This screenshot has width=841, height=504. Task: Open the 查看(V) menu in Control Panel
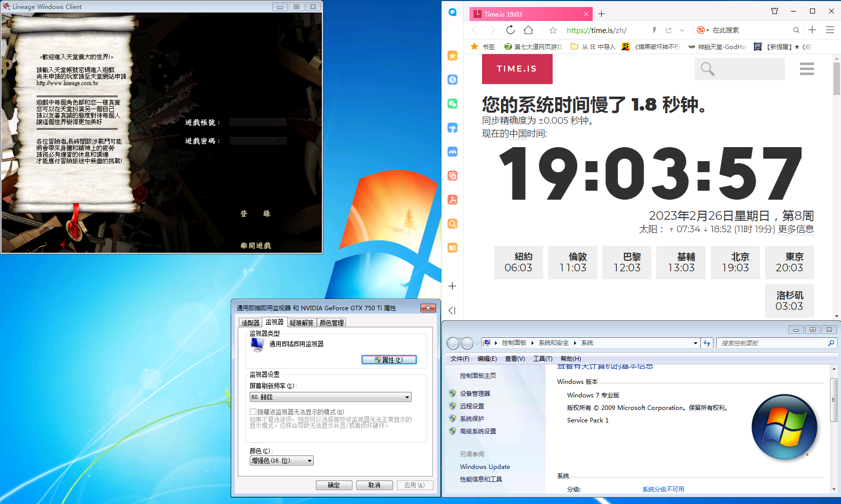pos(515,358)
